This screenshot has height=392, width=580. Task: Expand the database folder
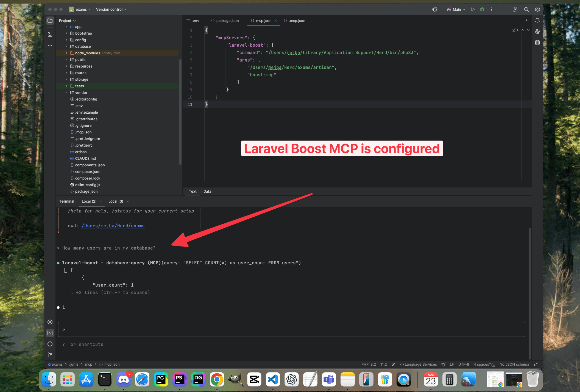coord(66,46)
